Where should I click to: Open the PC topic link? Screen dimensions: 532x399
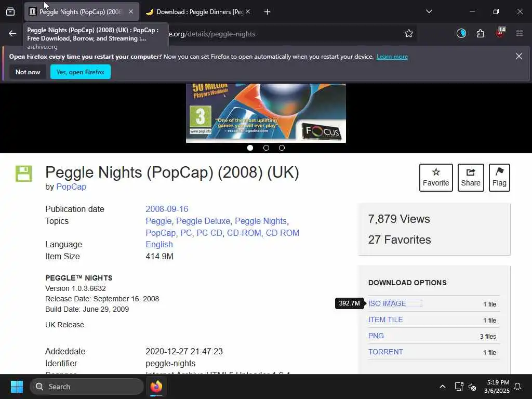pyautogui.click(x=186, y=233)
